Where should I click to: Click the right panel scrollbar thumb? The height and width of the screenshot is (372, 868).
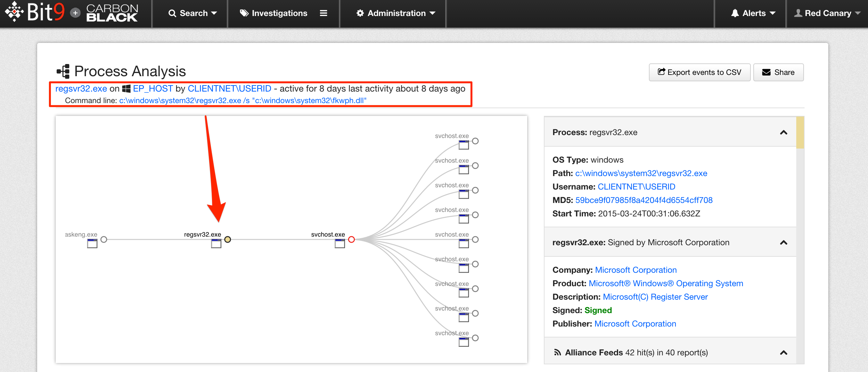[800, 133]
